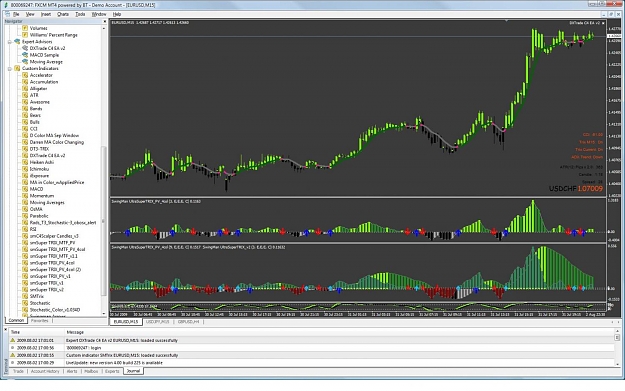Open the File menu
Screen dimensions: 625x391
pyautogui.click(x=16, y=14)
